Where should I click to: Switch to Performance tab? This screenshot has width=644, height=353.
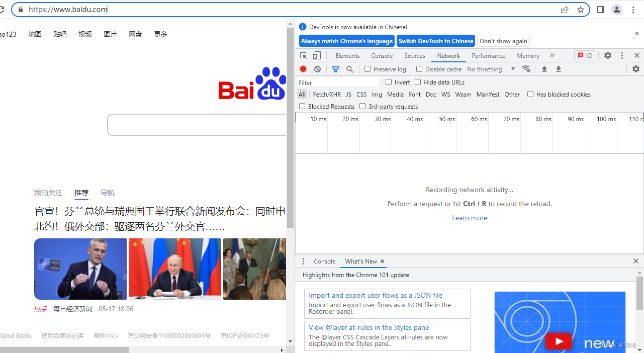point(488,56)
